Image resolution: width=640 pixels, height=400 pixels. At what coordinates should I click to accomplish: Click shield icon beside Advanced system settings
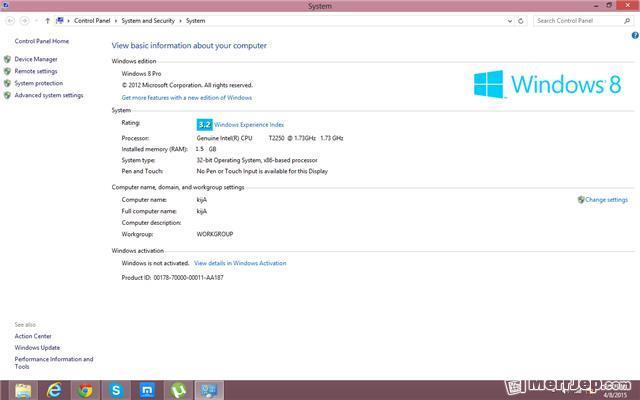(7, 95)
